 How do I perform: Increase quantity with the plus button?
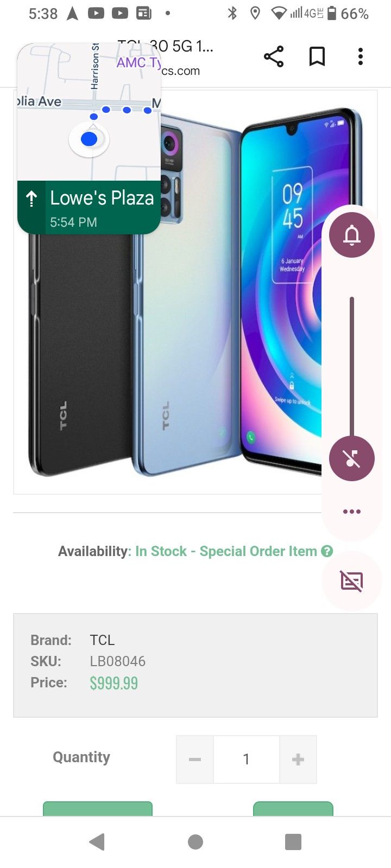click(298, 759)
